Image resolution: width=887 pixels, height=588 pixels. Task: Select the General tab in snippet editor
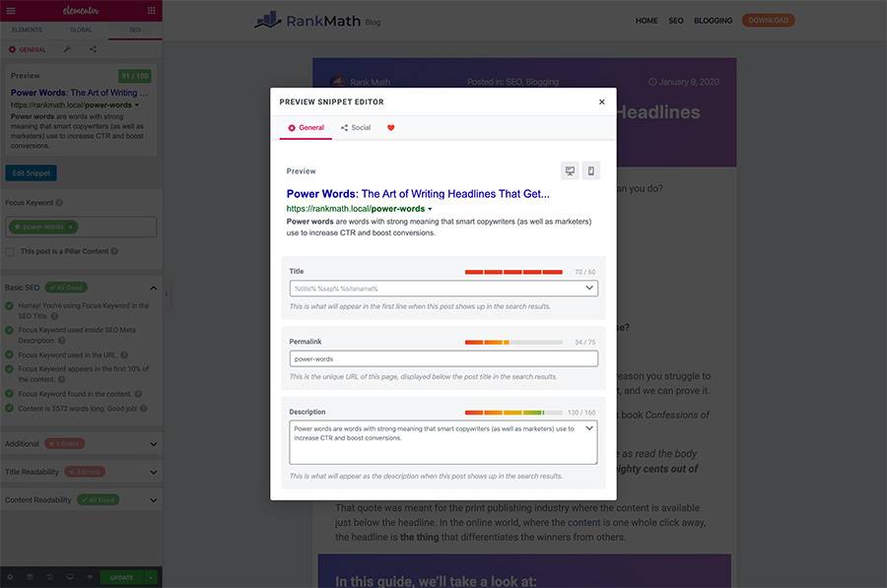coord(307,128)
